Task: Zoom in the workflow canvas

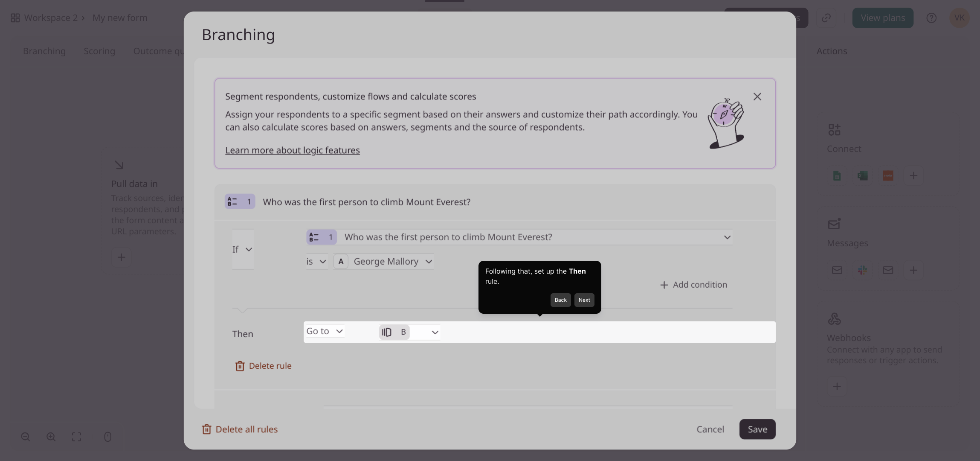Action: click(x=51, y=437)
